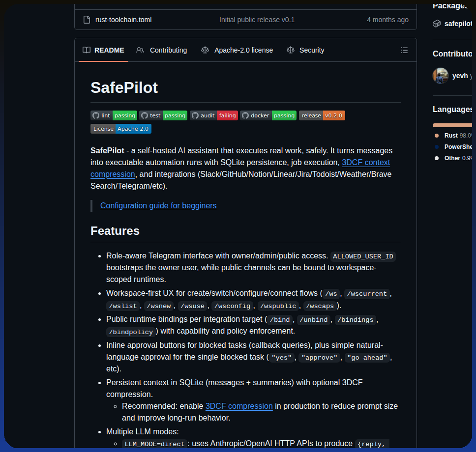Click the "go ahead" code text

367,358
